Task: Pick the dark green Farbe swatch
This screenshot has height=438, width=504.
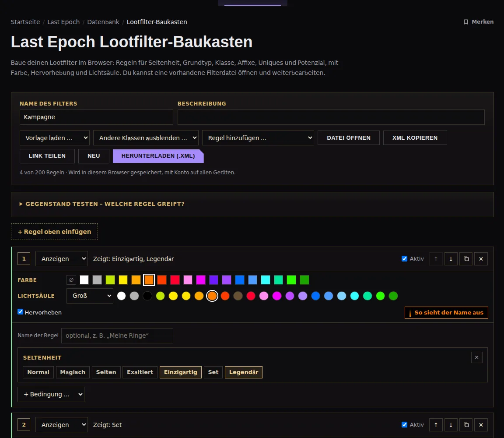Action: (304, 280)
